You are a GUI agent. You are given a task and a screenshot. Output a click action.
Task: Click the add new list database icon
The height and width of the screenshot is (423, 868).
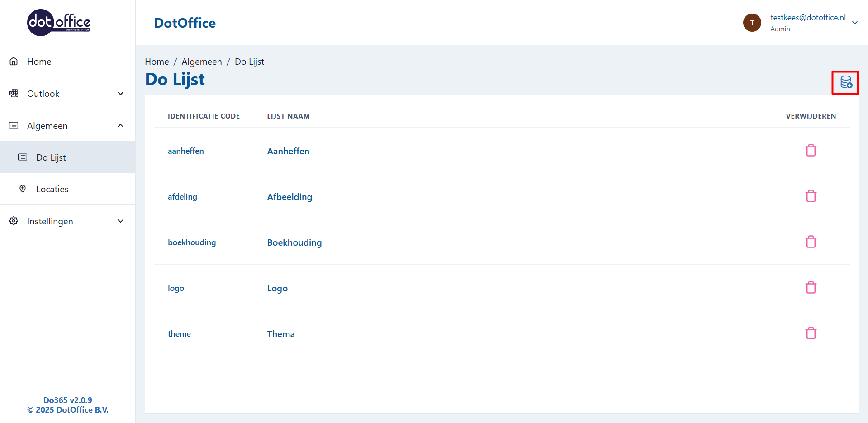(x=845, y=82)
